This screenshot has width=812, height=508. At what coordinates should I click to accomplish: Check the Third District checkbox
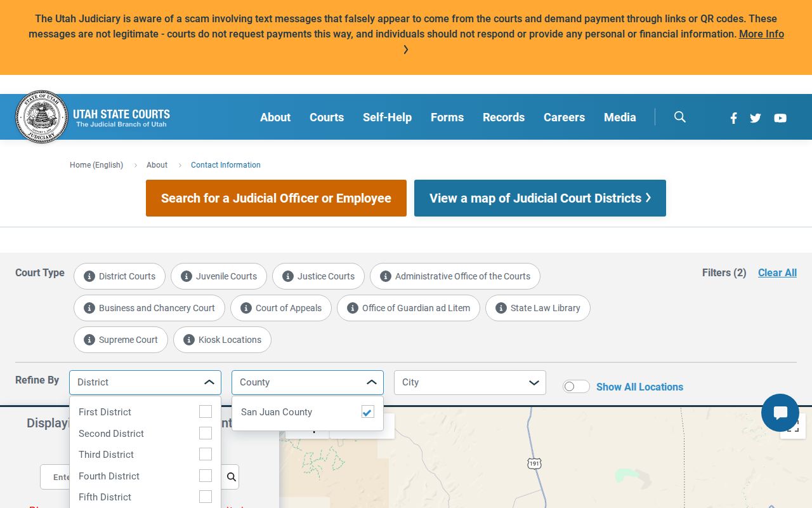click(206, 454)
